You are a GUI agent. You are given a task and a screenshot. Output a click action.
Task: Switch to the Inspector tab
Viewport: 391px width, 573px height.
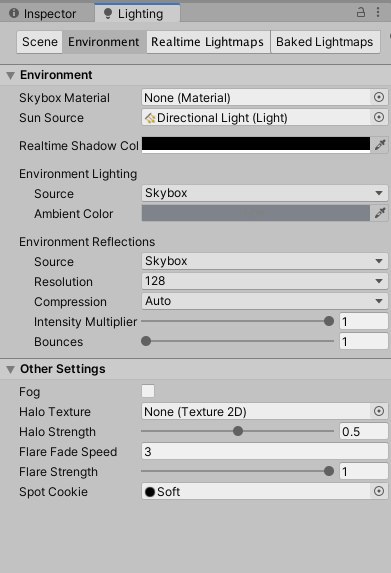[43, 14]
